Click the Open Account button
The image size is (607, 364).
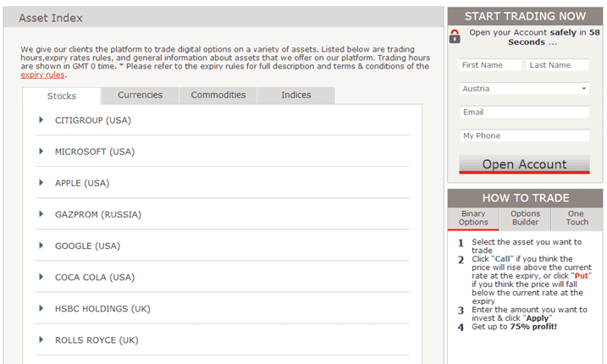(524, 164)
